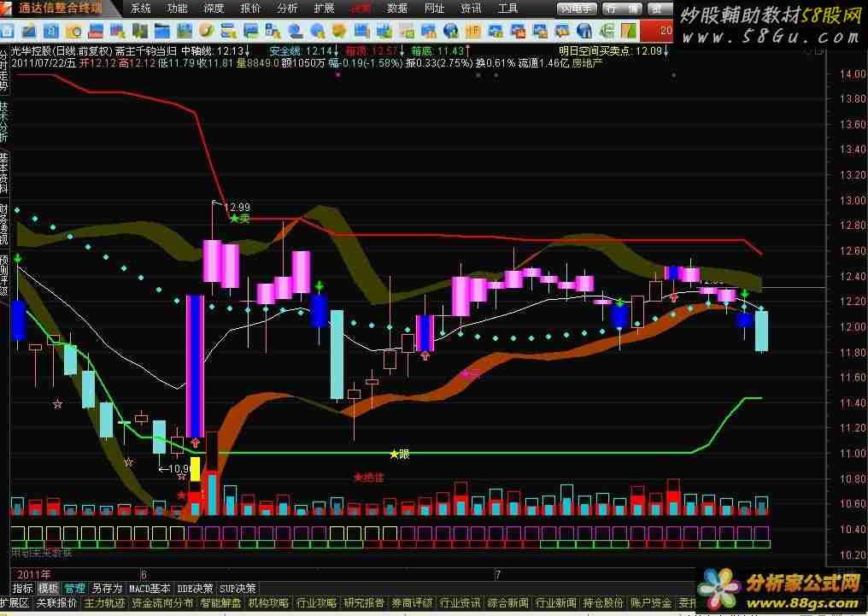This screenshot has height=616, width=868.
Task: Click the 行情 button in title bar
Action: (622, 9)
